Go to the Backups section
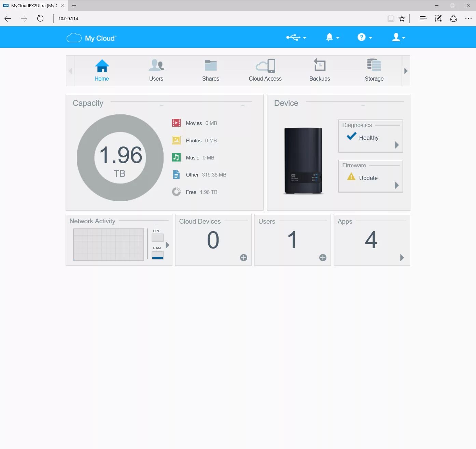 point(319,70)
